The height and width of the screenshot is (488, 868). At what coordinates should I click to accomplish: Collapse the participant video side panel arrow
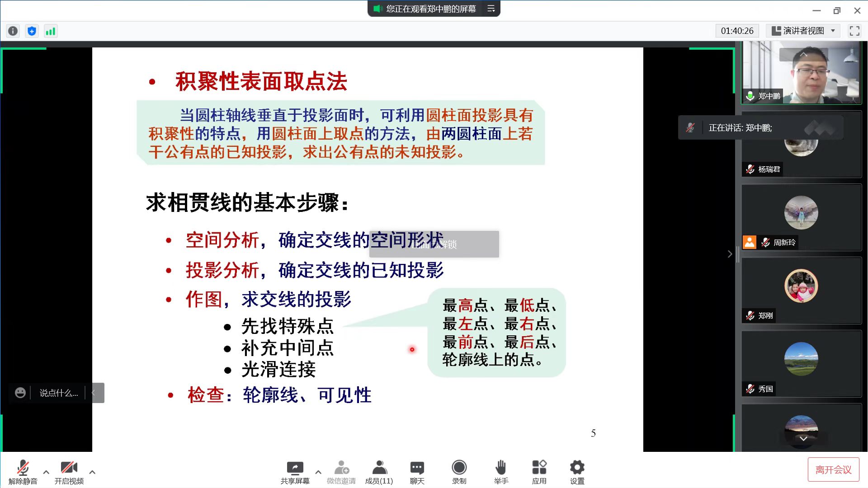(730, 254)
